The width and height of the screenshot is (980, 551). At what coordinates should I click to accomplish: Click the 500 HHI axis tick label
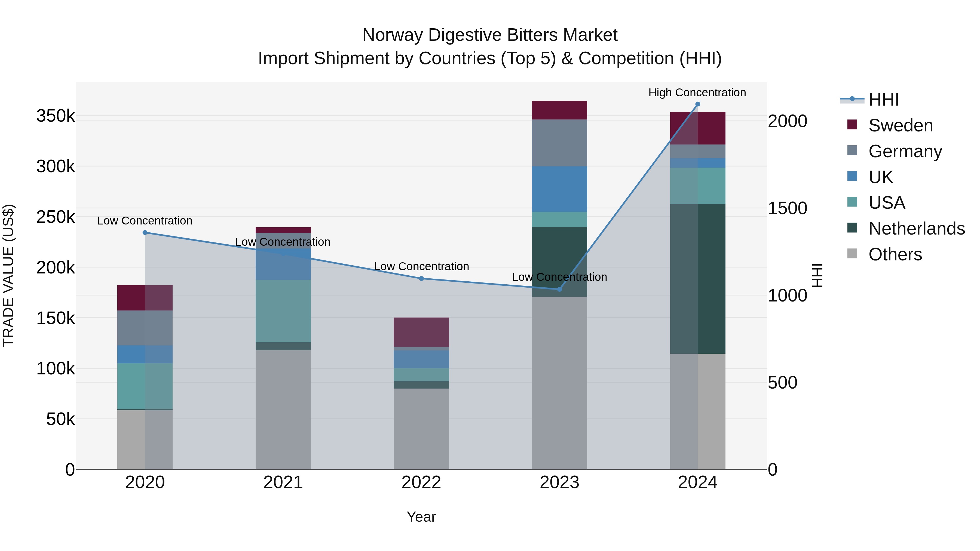click(x=783, y=383)
